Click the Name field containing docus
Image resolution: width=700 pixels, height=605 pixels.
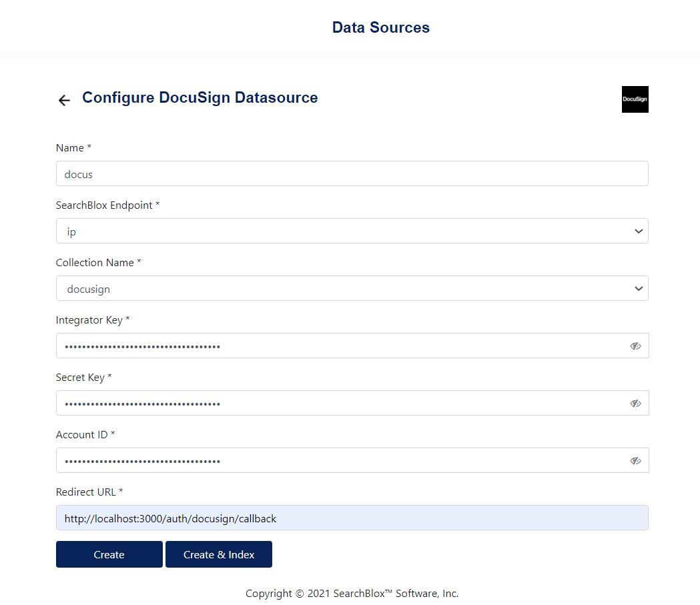[x=352, y=173]
